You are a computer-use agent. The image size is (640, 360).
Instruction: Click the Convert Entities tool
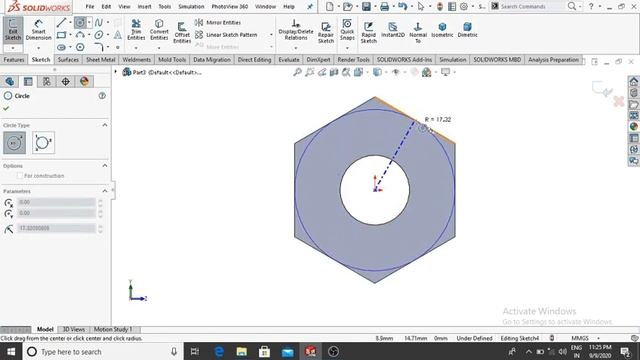(159, 30)
